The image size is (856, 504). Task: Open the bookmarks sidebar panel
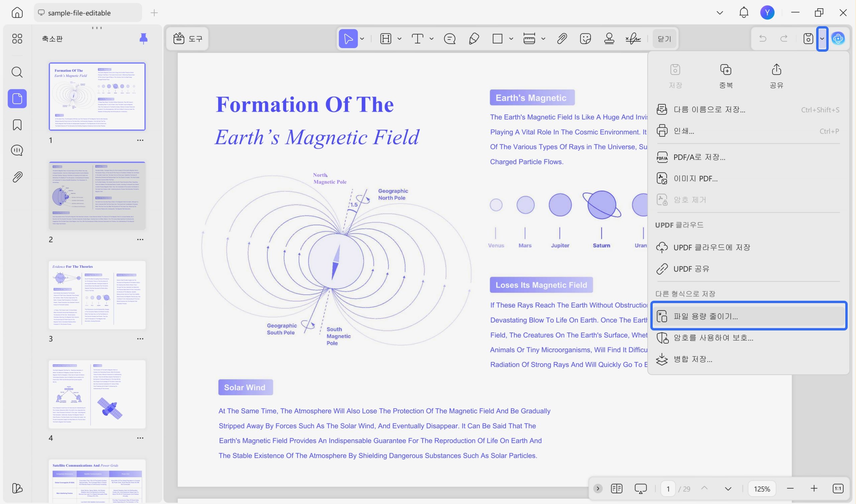pos(17,125)
